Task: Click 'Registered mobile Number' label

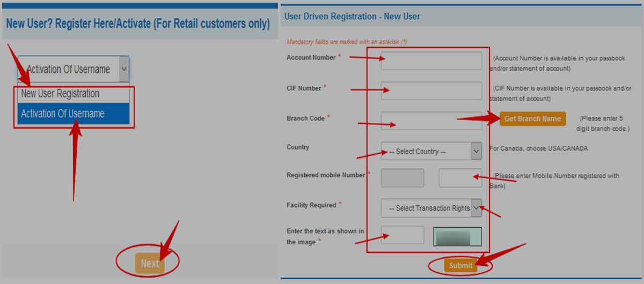Action: (x=326, y=175)
